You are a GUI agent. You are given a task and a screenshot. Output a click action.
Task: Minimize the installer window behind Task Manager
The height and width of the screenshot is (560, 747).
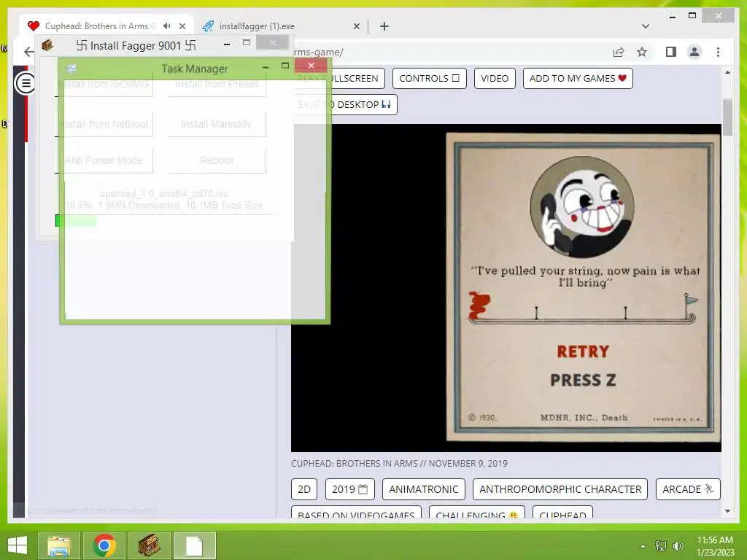tap(227, 44)
